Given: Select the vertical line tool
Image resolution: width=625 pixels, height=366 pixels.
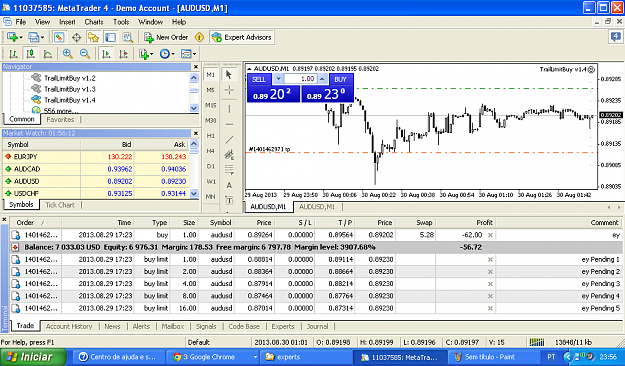Looking at the screenshot, I should (x=229, y=108).
